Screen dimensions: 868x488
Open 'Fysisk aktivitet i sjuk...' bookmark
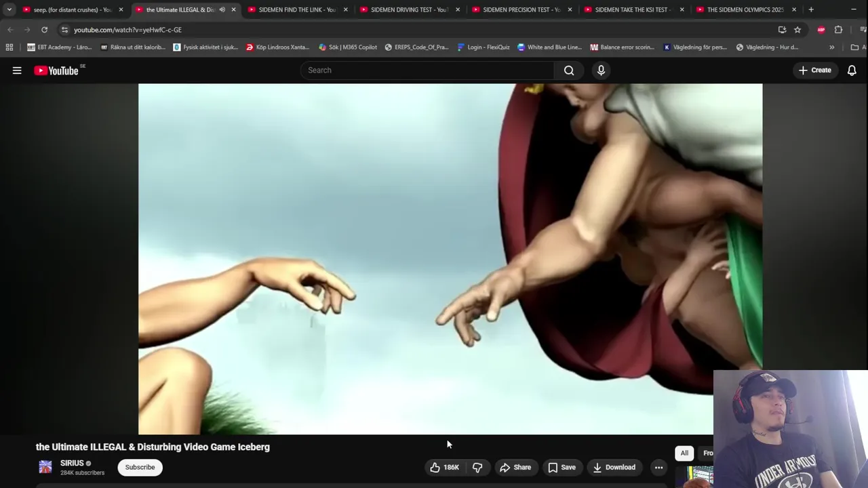click(205, 47)
